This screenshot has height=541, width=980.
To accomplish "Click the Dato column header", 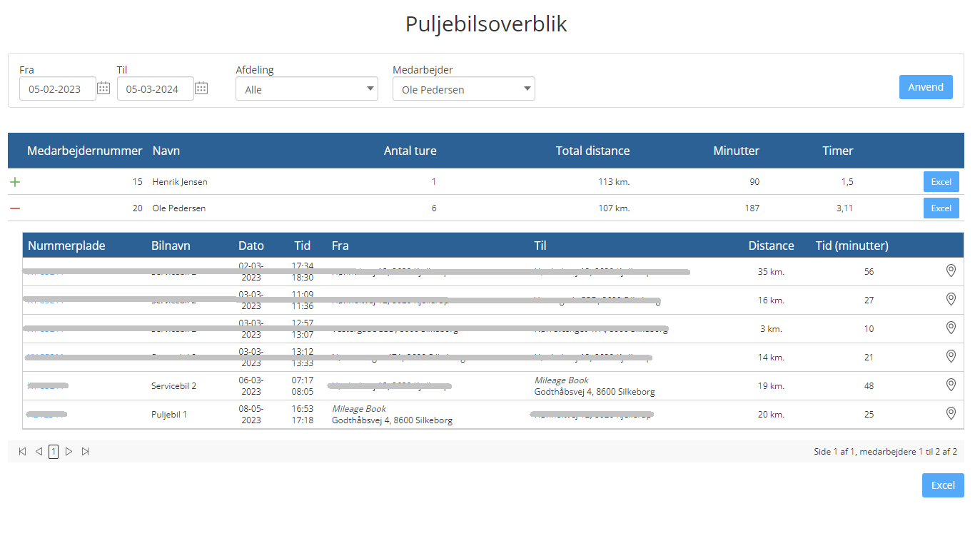I will [251, 246].
